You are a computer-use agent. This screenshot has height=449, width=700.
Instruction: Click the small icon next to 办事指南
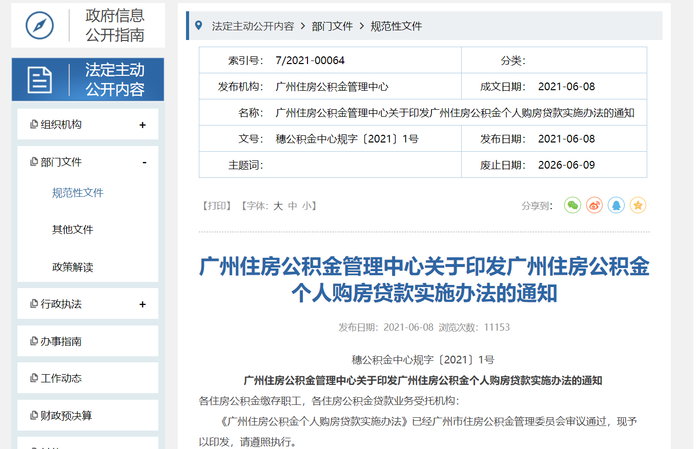coord(33,341)
